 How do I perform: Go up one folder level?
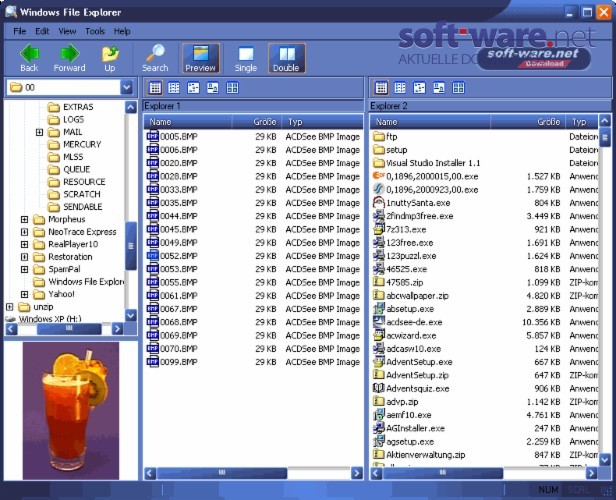point(110,58)
